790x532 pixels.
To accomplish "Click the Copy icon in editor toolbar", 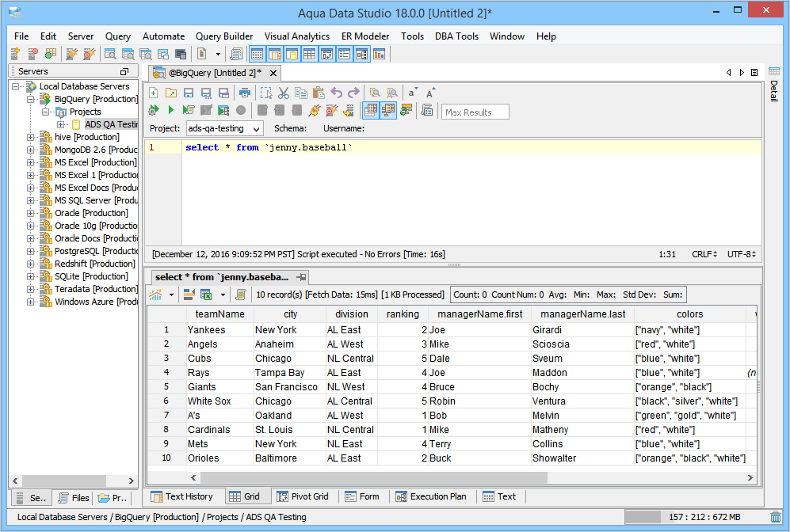I will (x=301, y=93).
